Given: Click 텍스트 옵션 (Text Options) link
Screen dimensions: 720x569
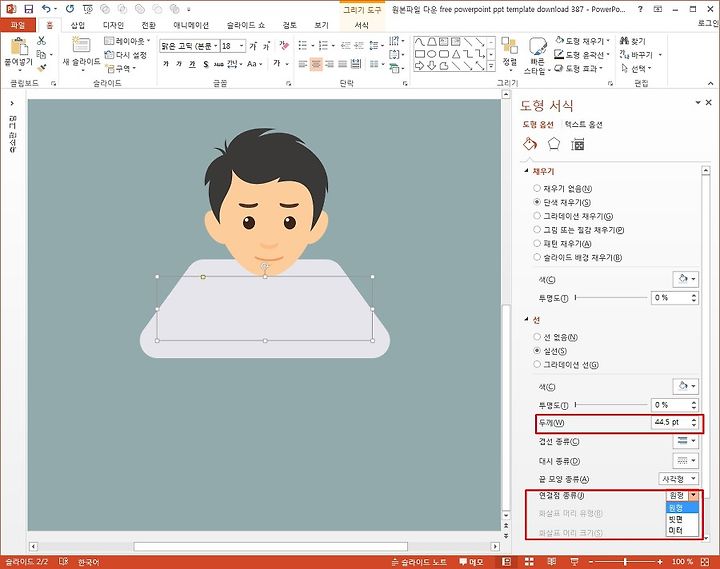Looking at the screenshot, I should (x=584, y=124).
